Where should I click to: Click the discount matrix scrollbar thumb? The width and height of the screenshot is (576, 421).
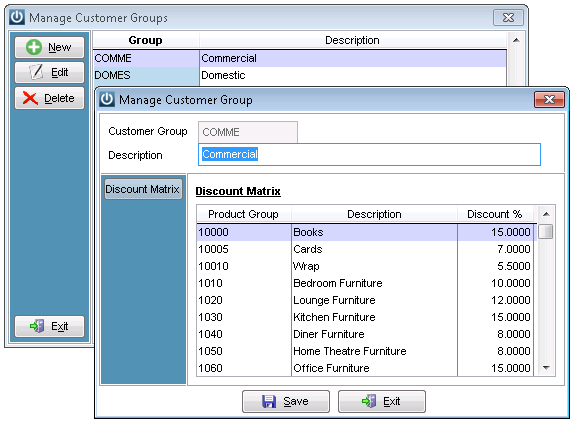pos(546,232)
